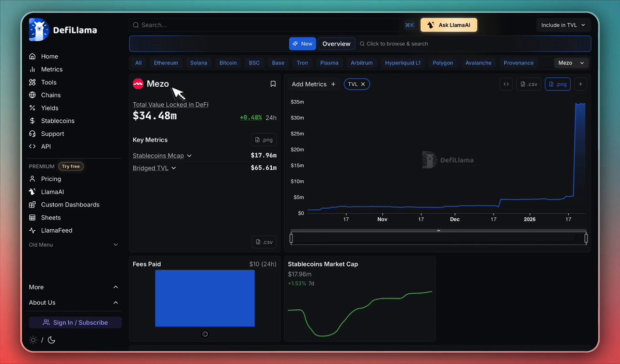
Task: Download chart as .png
Action: (557, 84)
